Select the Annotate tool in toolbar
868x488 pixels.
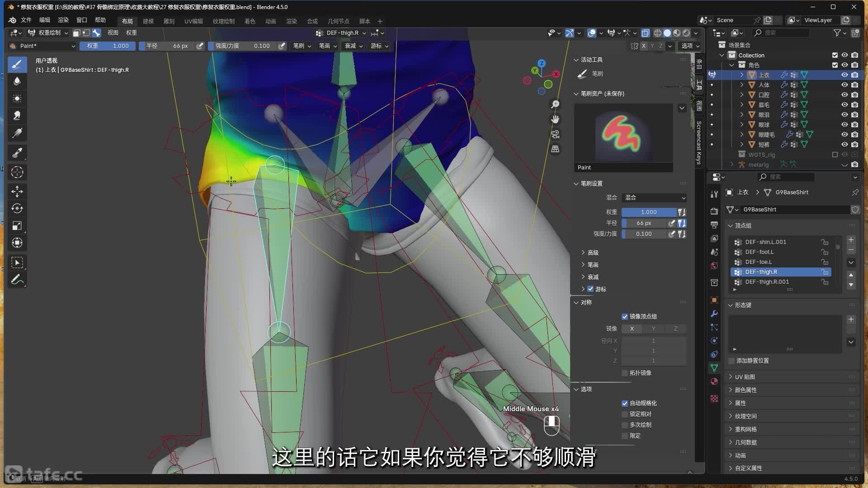point(17,280)
